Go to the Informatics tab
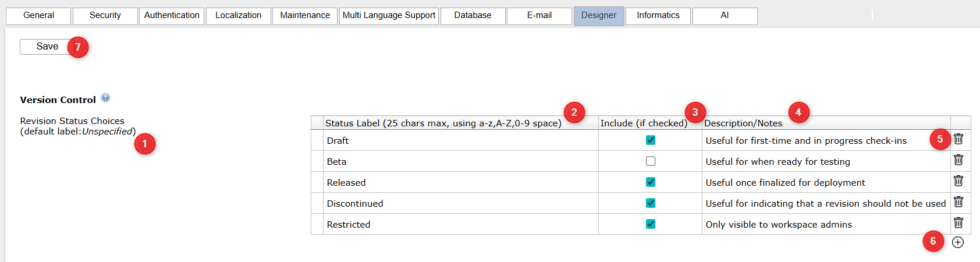The width and height of the screenshot is (980, 262). pos(658,16)
